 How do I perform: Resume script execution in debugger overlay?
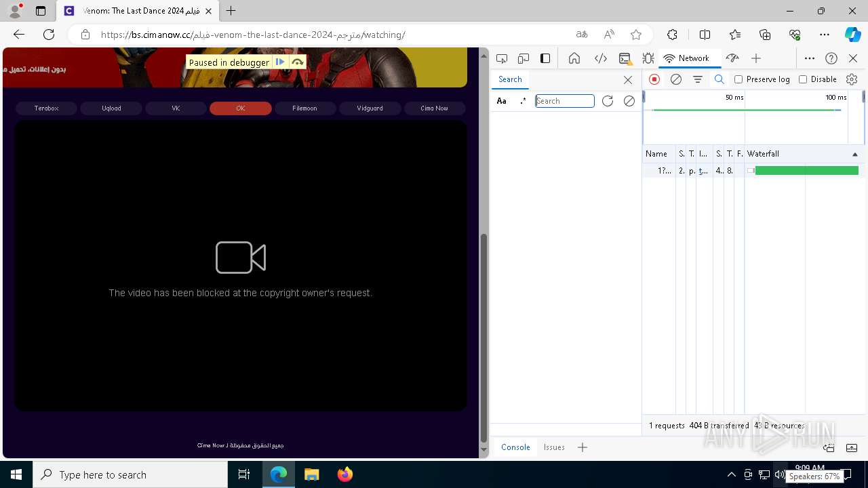[x=280, y=62]
